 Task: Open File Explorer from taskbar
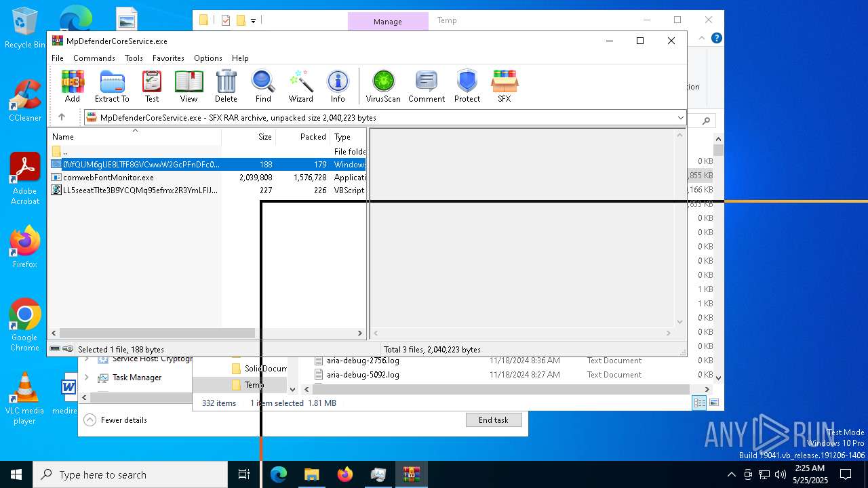point(311,474)
